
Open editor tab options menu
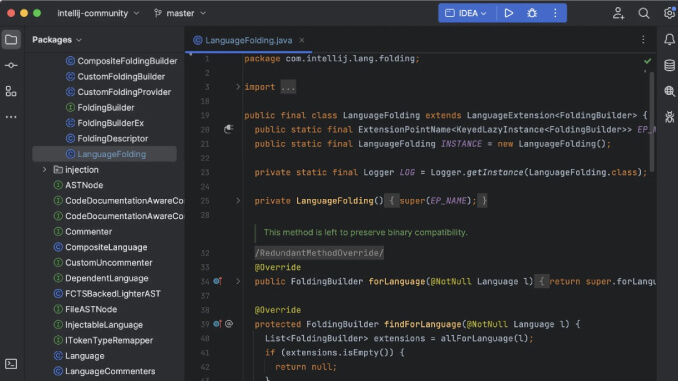point(643,40)
